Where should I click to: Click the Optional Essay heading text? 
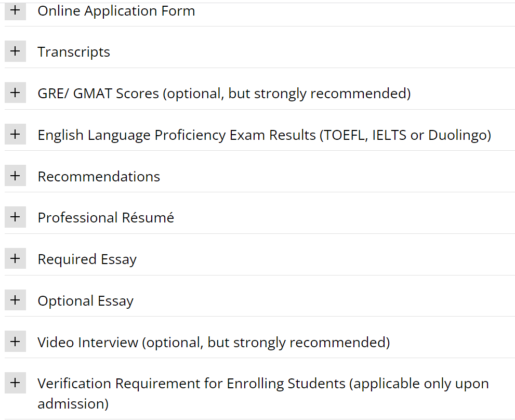[x=85, y=301]
